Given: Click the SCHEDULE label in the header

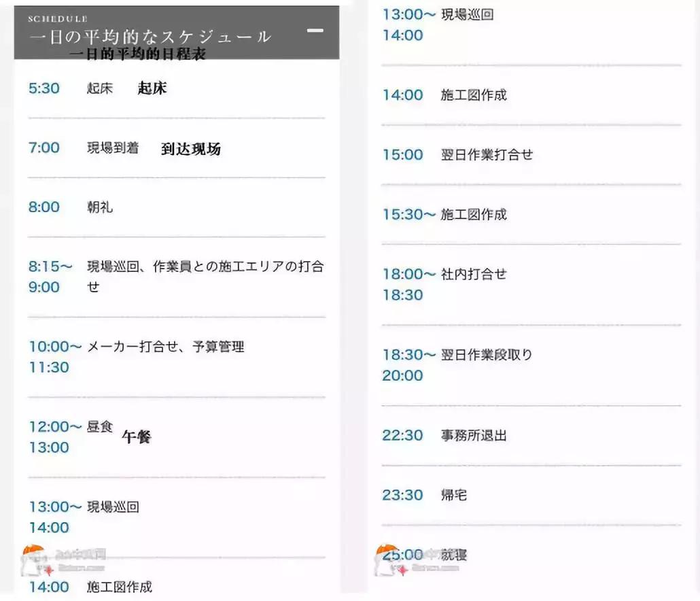Looking at the screenshot, I should pos(57,18).
